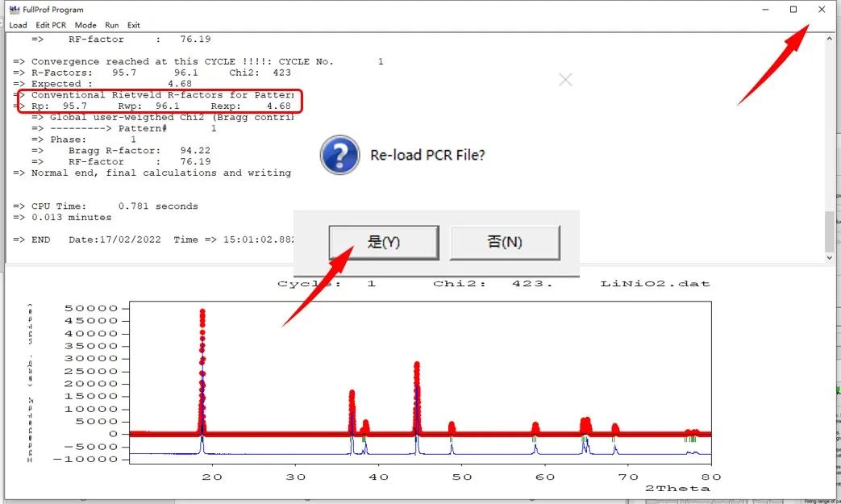Open the Mode menu
The width and height of the screenshot is (841, 504).
tap(85, 25)
